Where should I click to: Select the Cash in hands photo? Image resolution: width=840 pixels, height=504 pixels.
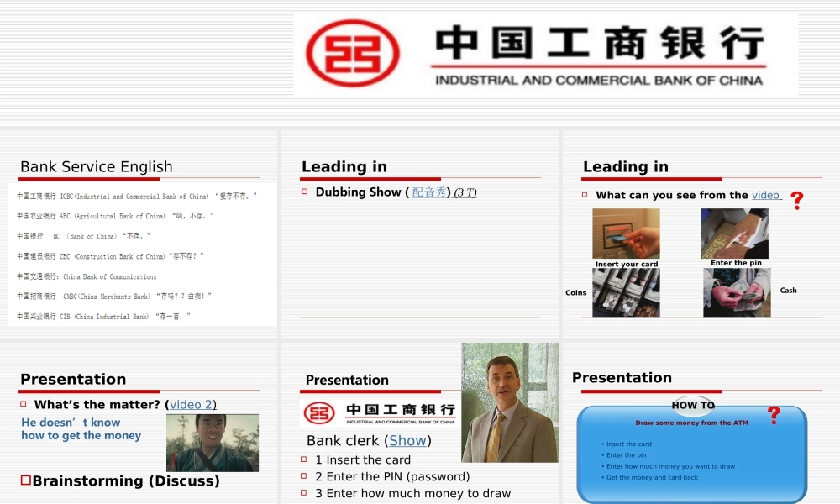tap(738, 292)
